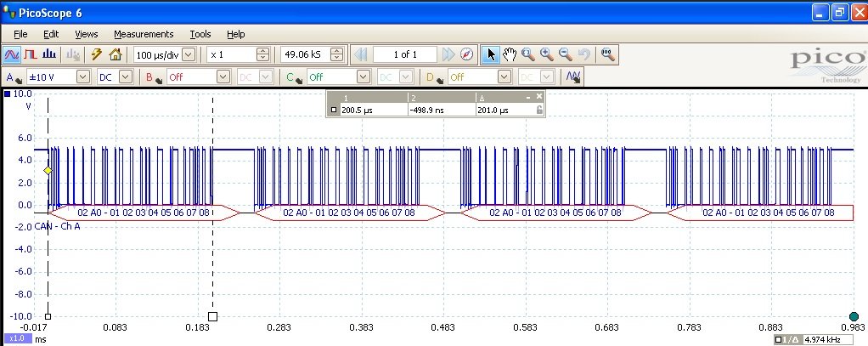The width and height of the screenshot is (868, 346).
Task: Open the signal generator lightning icon
Action: 96,54
